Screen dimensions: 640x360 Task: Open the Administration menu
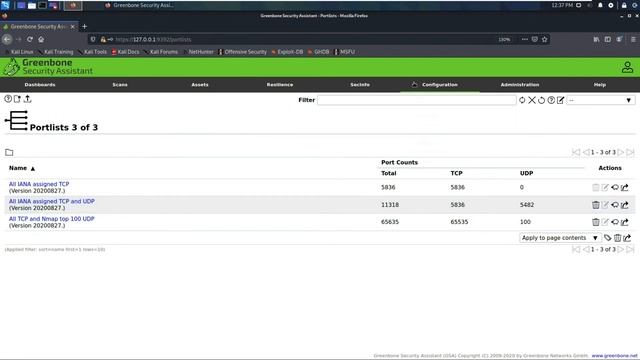click(520, 84)
